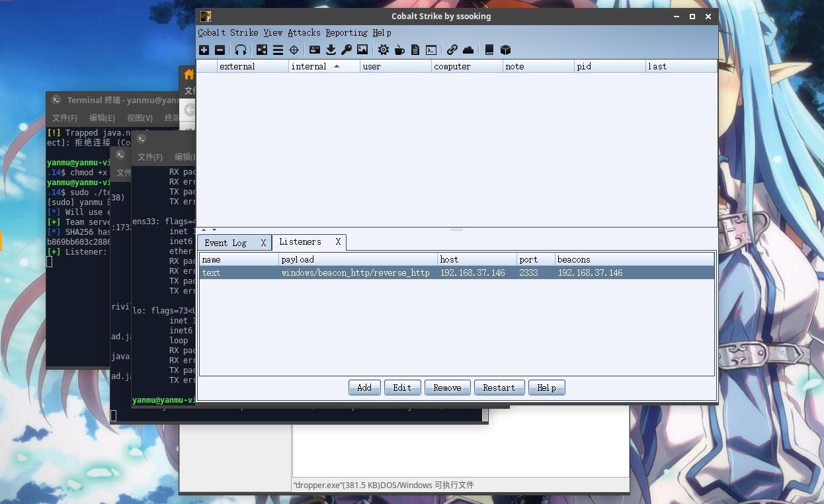Click the chain link host file icon
824x504 pixels.
(452, 50)
